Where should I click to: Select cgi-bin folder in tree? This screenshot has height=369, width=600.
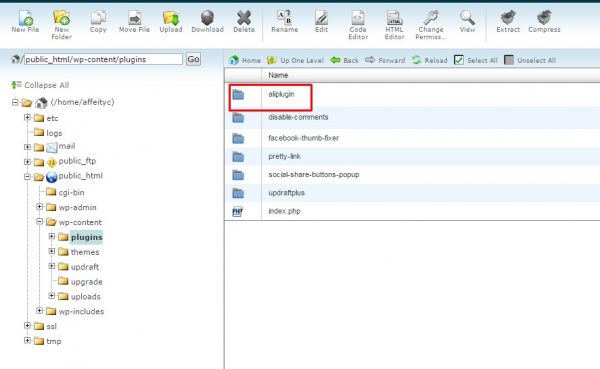tap(71, 192)
